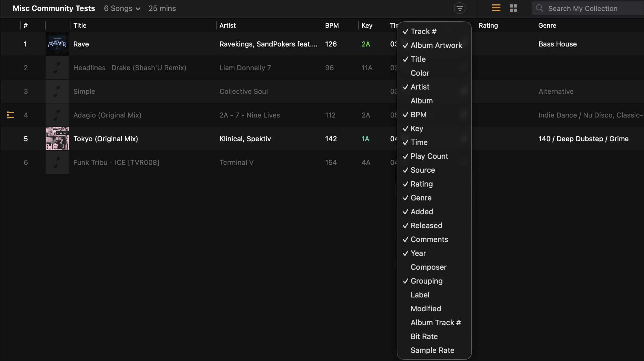The image size is (644, 361).
Task: Click the filter icon in the header
Action: [x=459, y=8]
